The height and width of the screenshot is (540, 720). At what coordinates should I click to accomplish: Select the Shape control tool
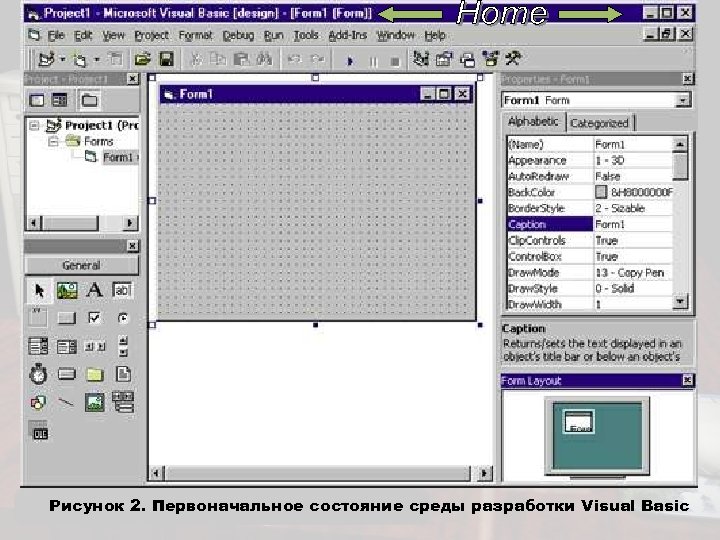click(x=38, y=403)
